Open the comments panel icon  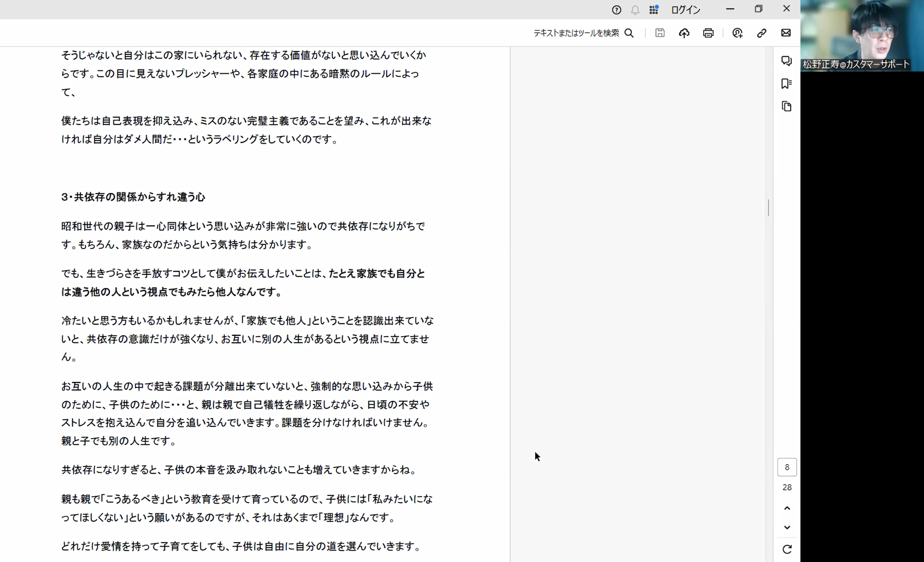pyautogui.click(x=787, y=61)
